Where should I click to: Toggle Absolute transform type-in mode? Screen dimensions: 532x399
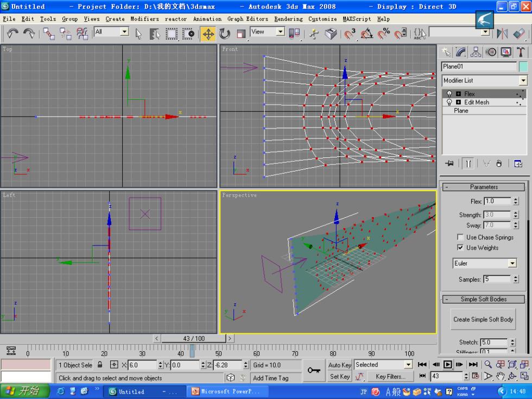point(114,365)
